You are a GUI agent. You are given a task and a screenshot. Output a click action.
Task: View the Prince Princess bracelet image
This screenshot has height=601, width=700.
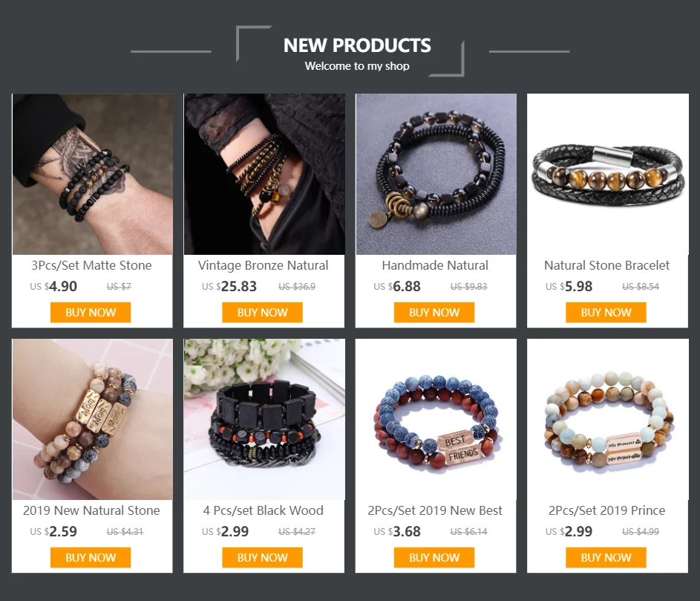[x=608, y=419]
